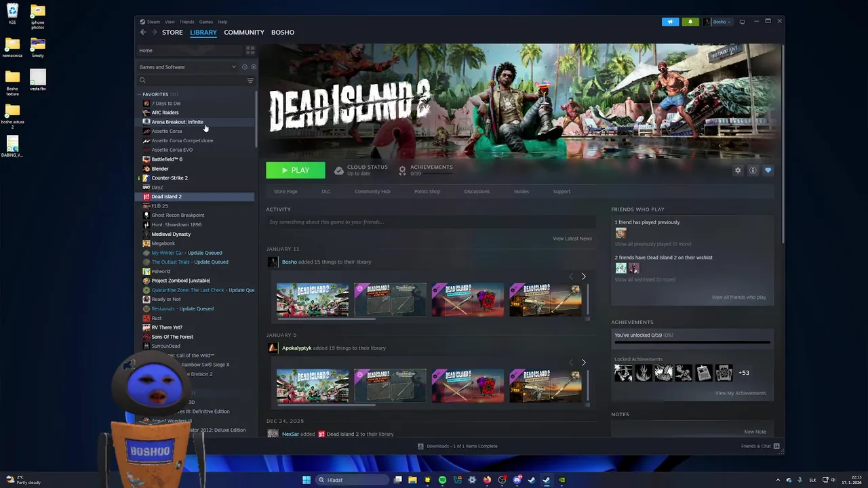Open Firefox from the taskbar
The width and height of the screenshot is (868, 488).
(x=487, y=480)
